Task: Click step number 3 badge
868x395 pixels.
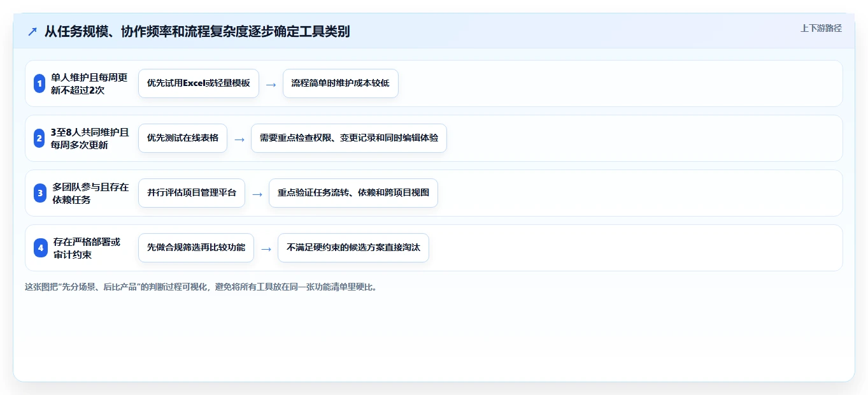Action: [40, 193]
